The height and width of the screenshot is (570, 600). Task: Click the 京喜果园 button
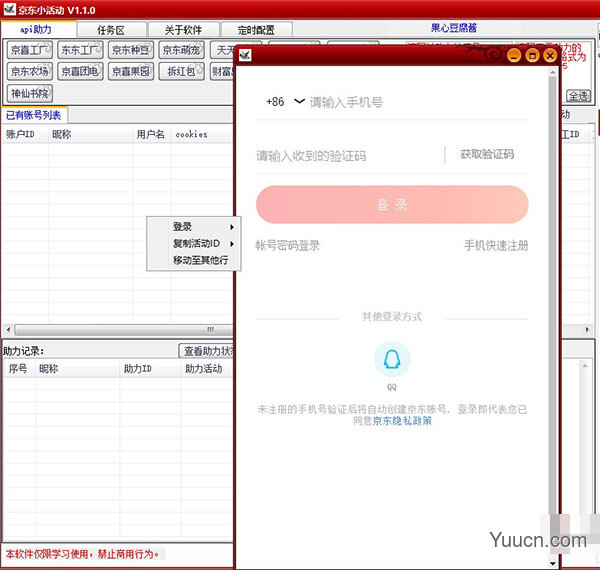[x=130, y=71]
